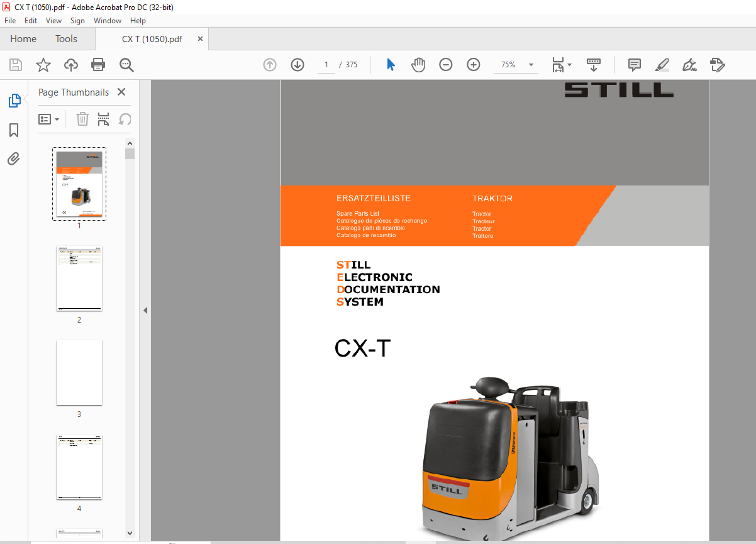Select page 2 thumbnail
The width and height of the screenshot is (756, 544).
pos(79,279)
